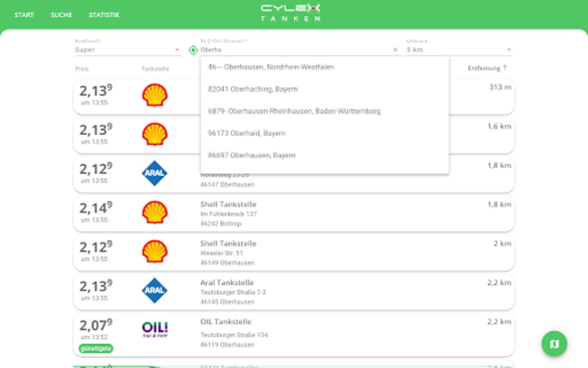Click the OIL! station logo
The width and height of the screenshot is (588, 368).
pyautogui.click(x=154, y=329)
